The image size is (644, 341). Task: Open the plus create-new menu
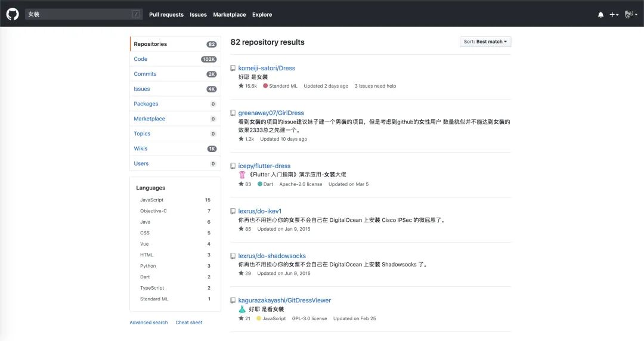pos(614,14)
